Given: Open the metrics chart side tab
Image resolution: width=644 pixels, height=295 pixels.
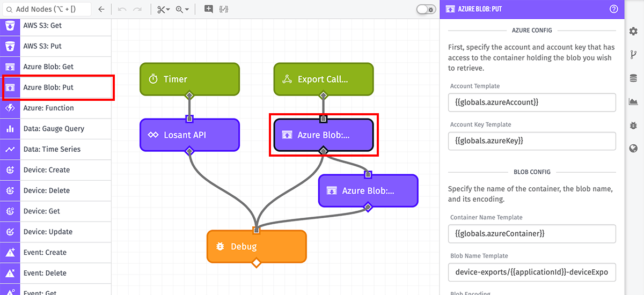Looking at the screenshot, I should [633, 101].
